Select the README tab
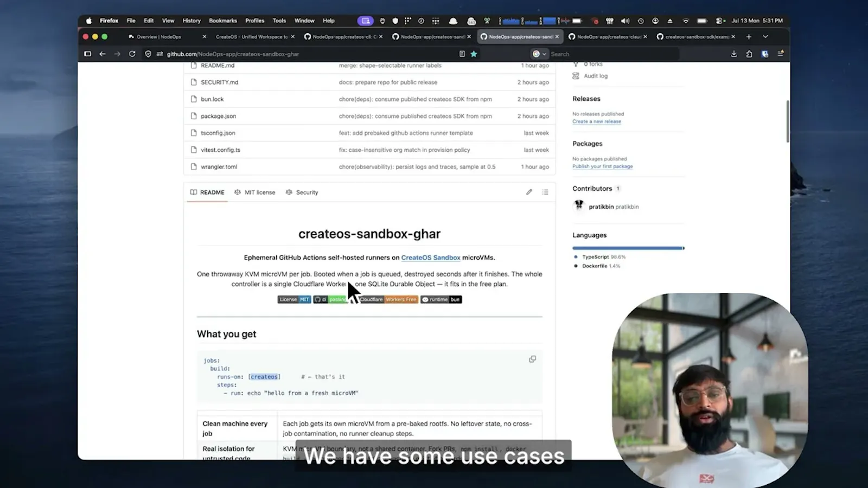Screen dimensions: 868x488 click(x=207, y=192)
